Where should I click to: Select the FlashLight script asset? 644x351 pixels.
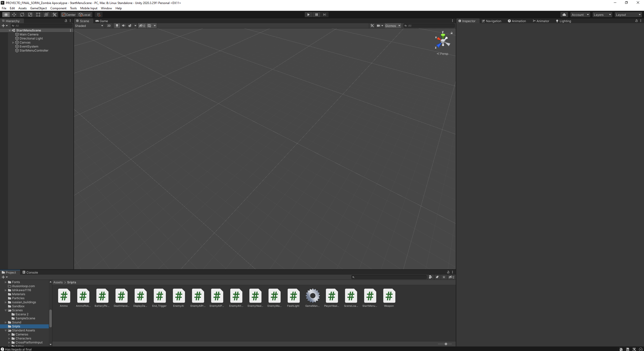tap(293, 296)
